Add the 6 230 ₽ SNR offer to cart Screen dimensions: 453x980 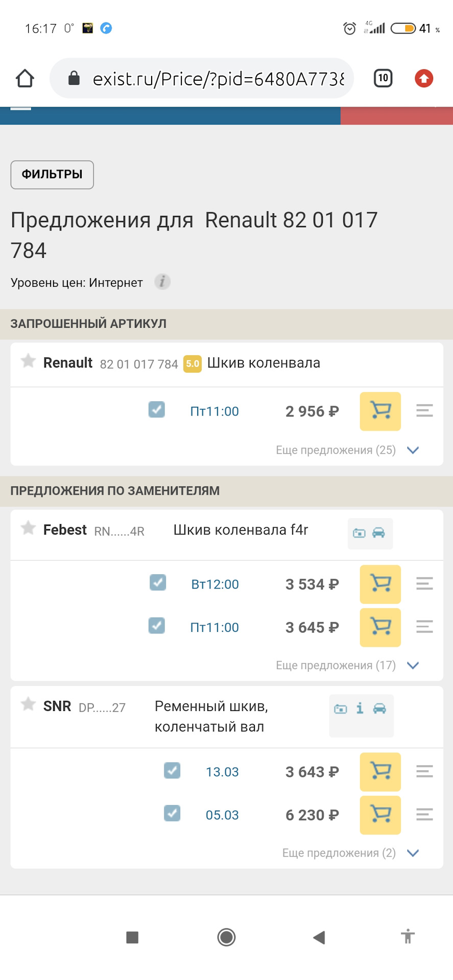click(380, 815)
